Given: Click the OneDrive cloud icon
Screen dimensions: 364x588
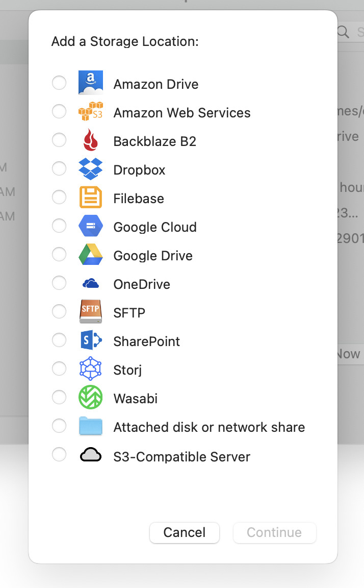Looking at the screenshot, I should coord(91,283).
